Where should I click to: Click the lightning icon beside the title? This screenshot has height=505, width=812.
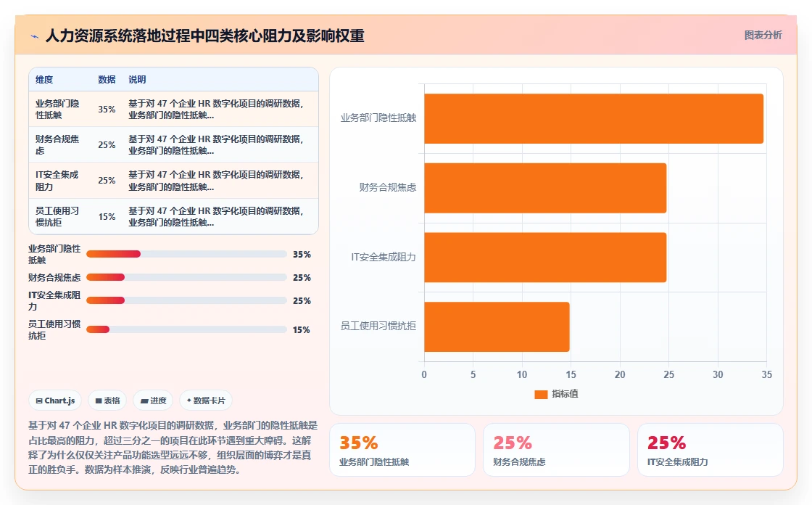pyautogui.click(x=35, y=36)
